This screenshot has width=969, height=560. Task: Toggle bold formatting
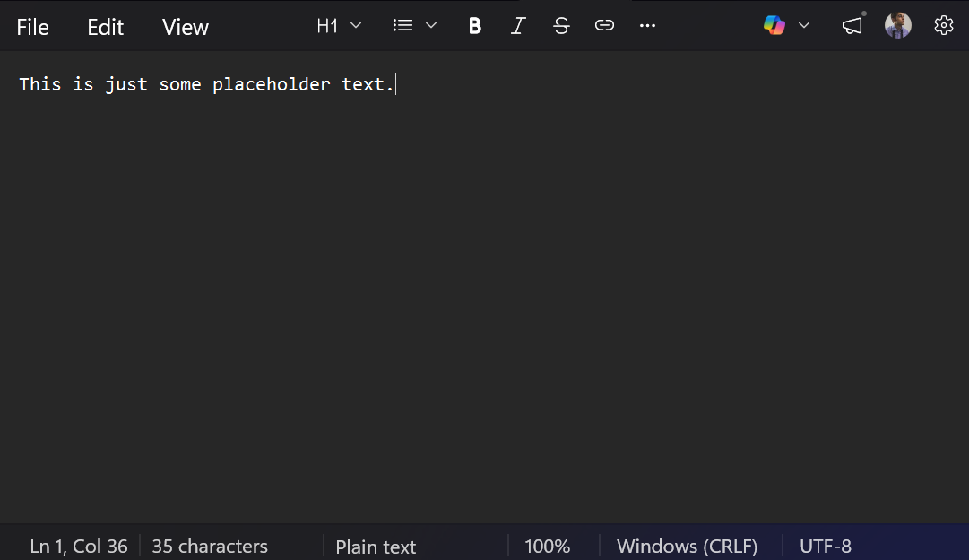pos(475,26)
